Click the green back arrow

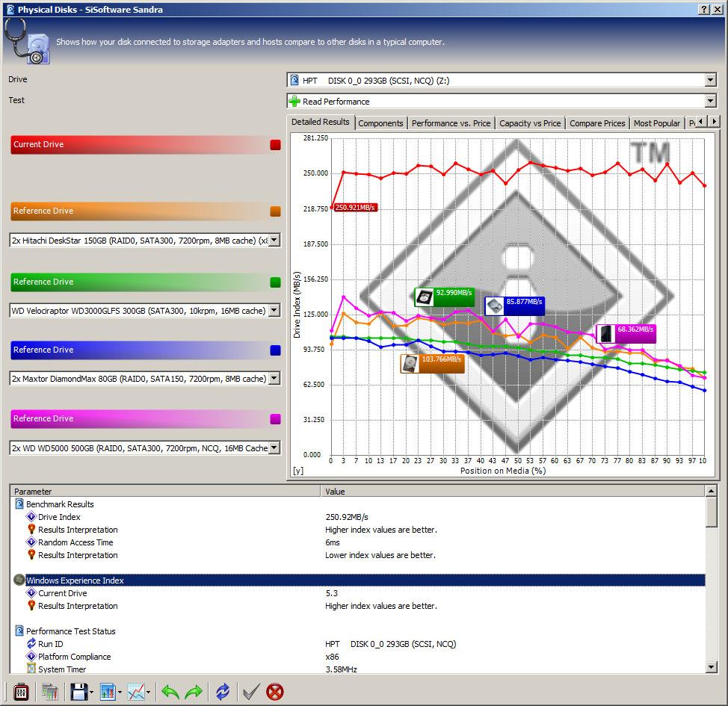click(x=170, y=692)
